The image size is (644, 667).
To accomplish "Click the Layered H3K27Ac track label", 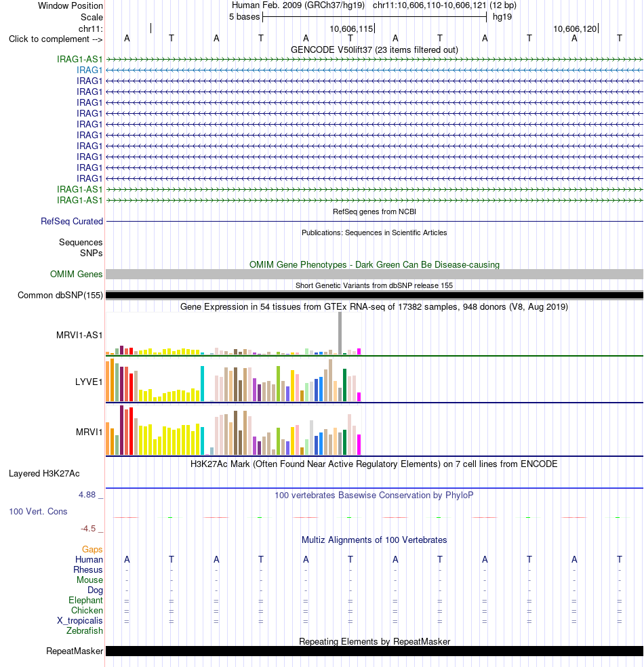I will point(44,473).
